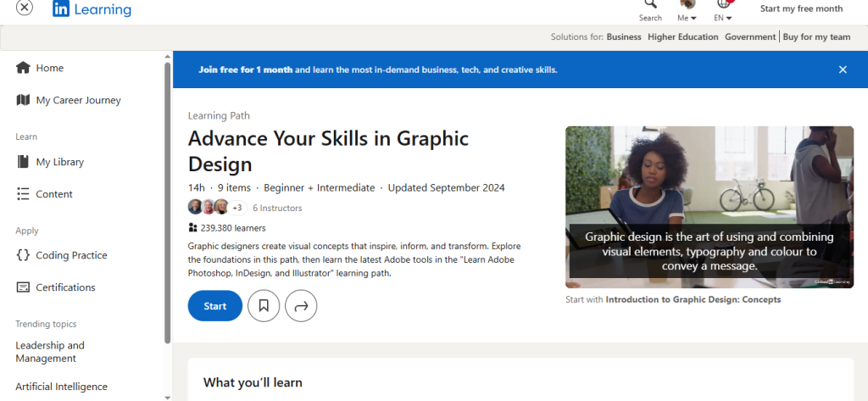
Task: Click the My Library book icon
Action: pos(23,162)
